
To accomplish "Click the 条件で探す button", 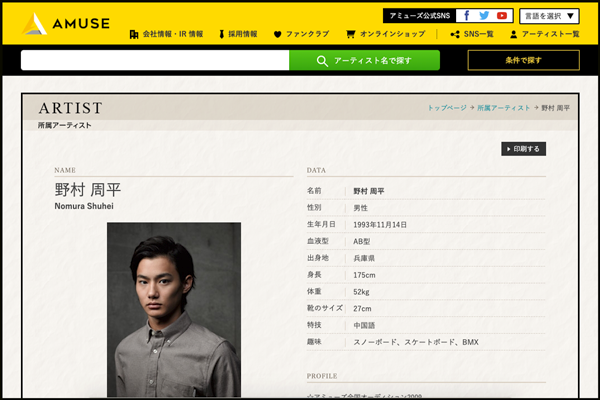I will tap(523, 60).
